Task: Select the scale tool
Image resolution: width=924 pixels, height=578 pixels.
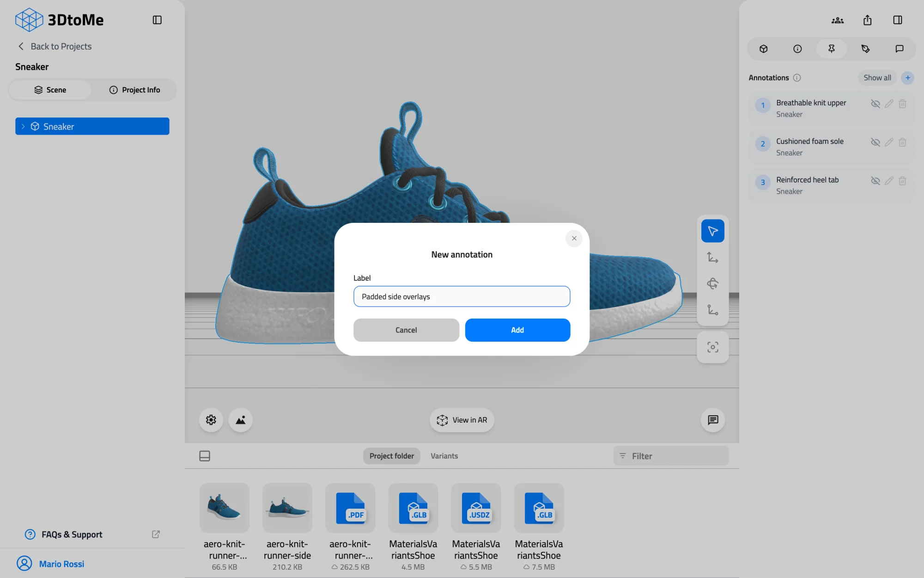Action: (x=713, y=310)
